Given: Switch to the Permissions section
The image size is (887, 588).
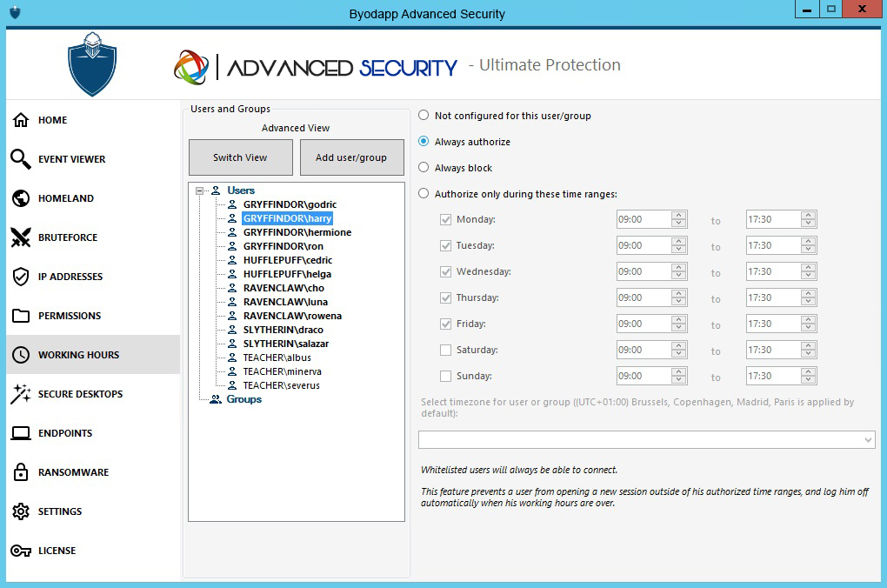Looking at the screenshot, I should pyautogui.click(x=93, y=315).
